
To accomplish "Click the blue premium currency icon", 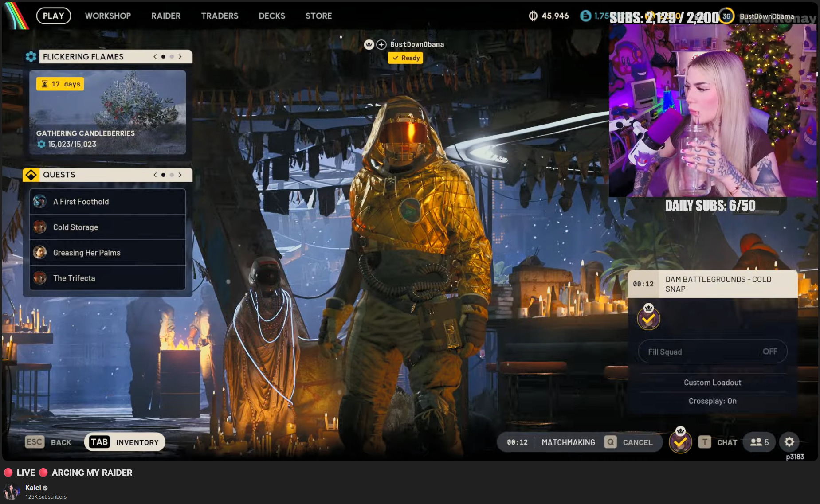I will click(x=586, y=16).
